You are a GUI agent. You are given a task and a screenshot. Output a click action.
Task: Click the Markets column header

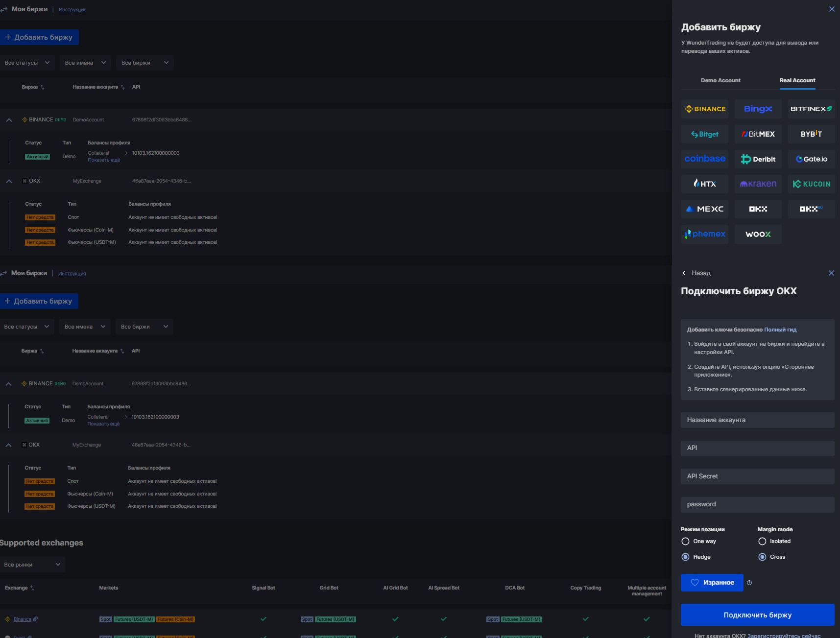click(x=109, y=588)
